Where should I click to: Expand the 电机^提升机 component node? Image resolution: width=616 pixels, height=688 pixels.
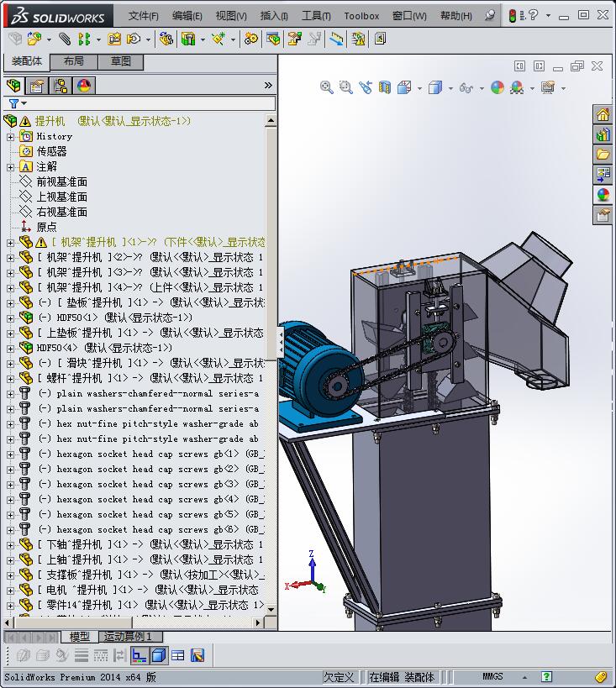coord(11,591)
